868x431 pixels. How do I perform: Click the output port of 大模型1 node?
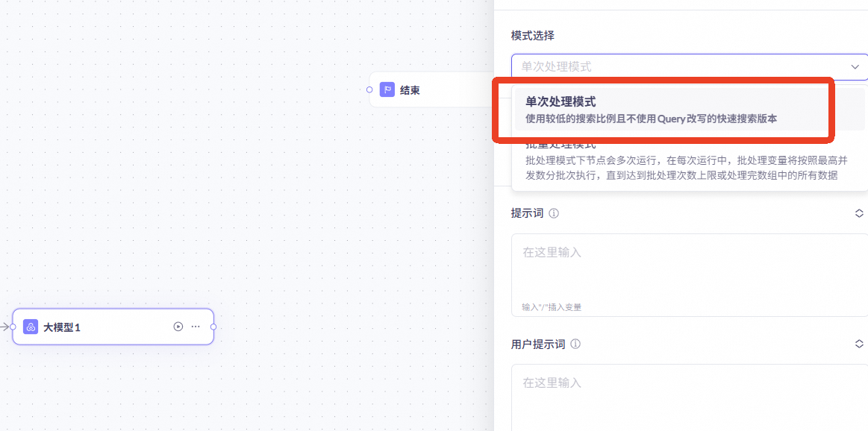(213, 327)
